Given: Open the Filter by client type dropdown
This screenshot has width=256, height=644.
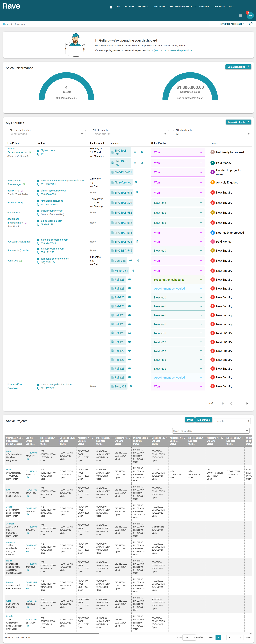Looking at the screenshot, I should pos(213,134).
